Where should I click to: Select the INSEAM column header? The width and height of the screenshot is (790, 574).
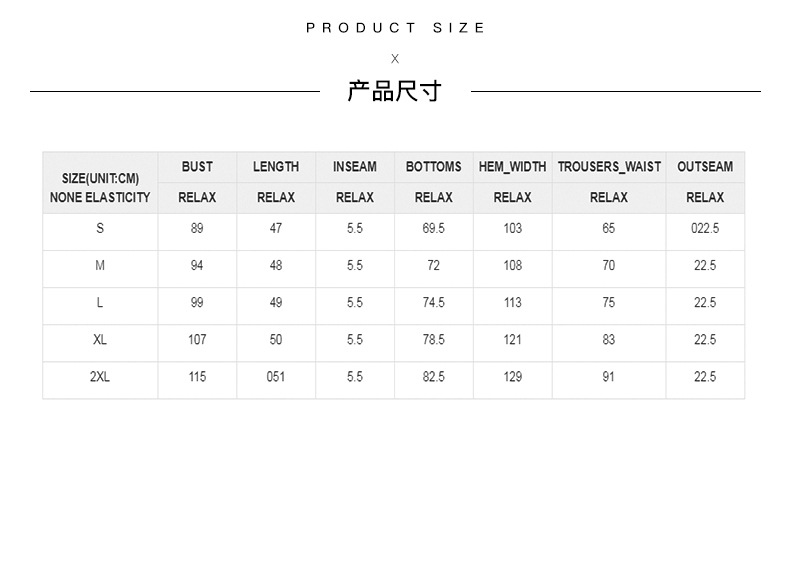(355, 167)
